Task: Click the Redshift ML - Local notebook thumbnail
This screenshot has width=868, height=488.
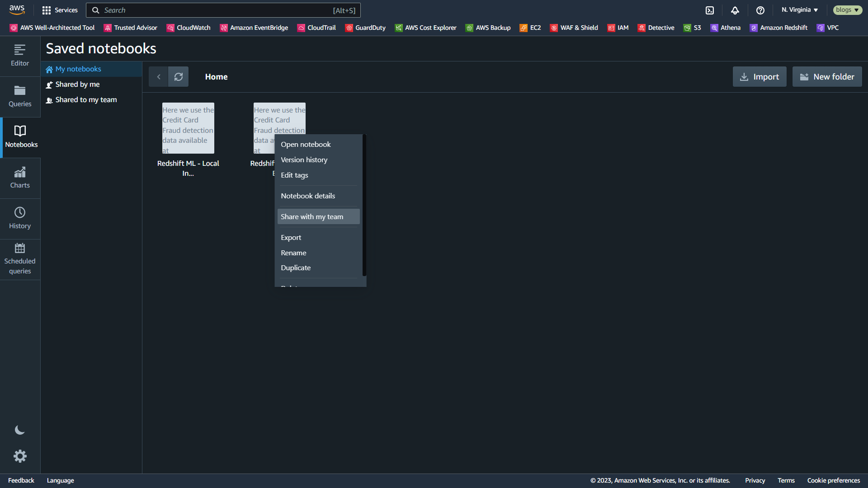Action: coord(188,128)
